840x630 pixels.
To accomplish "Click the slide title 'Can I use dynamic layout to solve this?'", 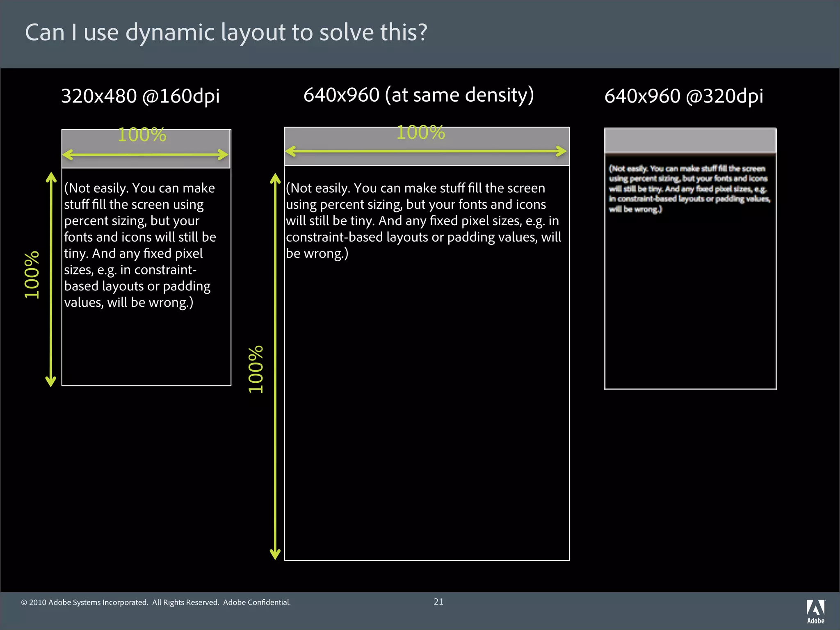I will [x=226, y=33].
